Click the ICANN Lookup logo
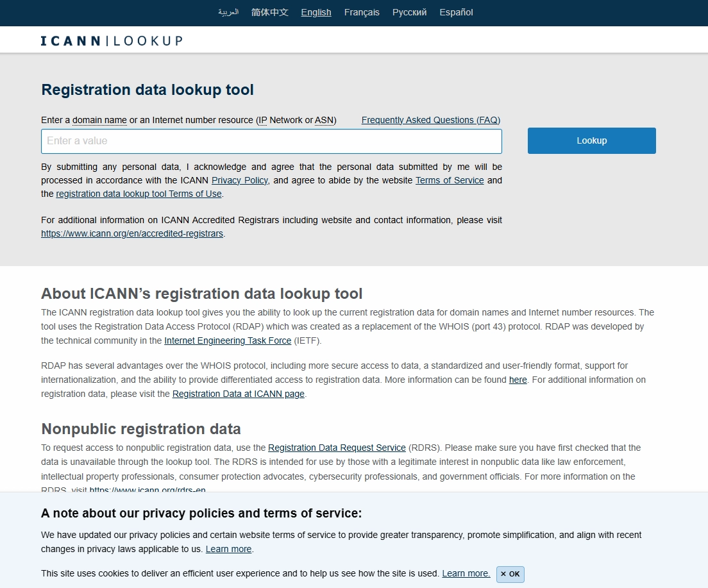 pyautogui.click(x=112, y=41)
